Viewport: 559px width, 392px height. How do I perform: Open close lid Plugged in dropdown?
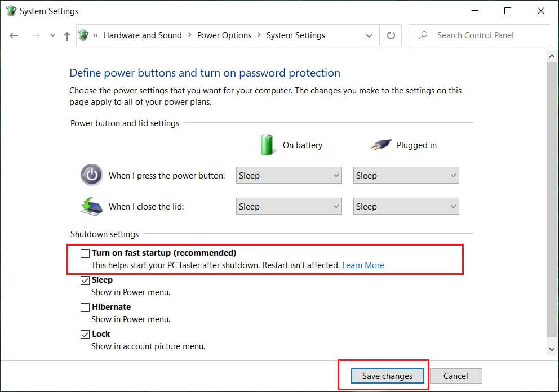point(406,207)
